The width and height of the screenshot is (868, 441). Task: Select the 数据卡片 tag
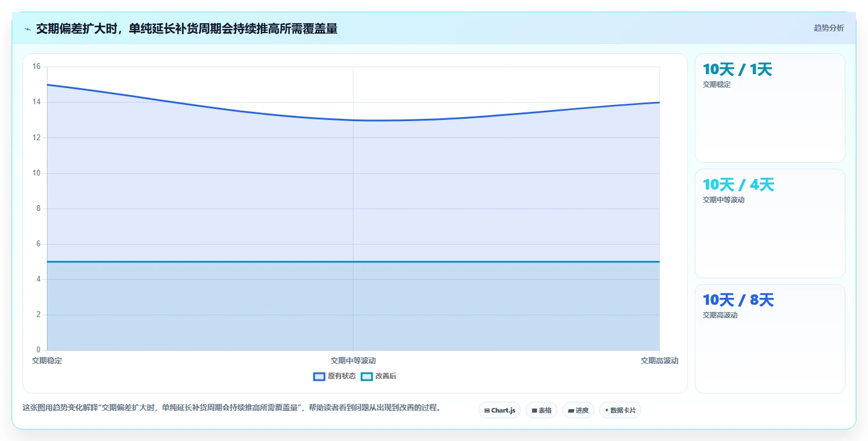click(620, 410)
